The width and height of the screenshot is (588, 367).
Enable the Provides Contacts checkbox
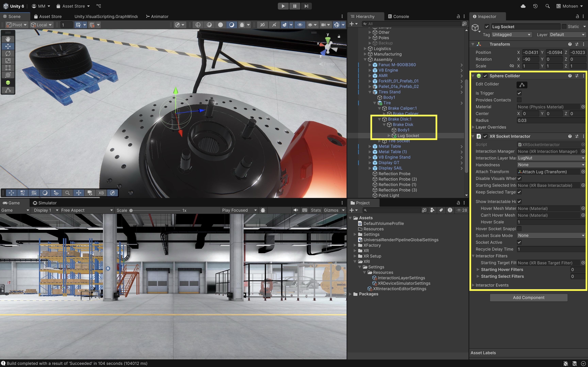[x=519, y=100]
